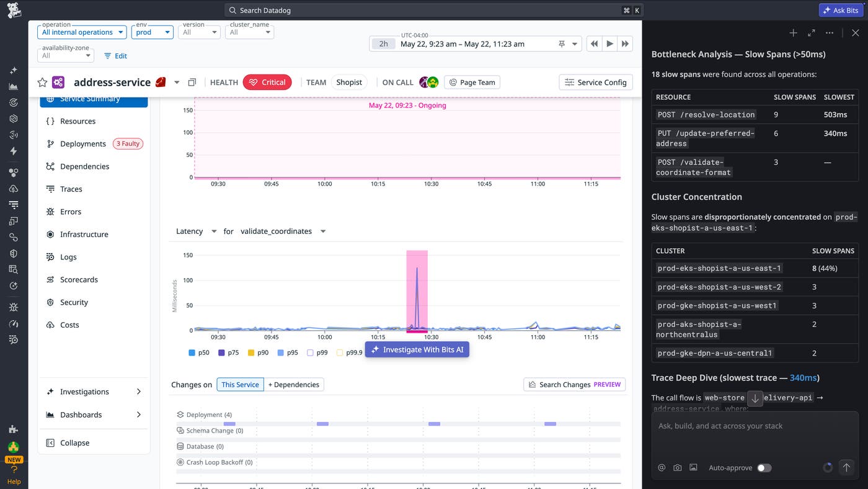Send the message with the up-arrow button
This screenshot has width=868, height=489.
[847, 467]
